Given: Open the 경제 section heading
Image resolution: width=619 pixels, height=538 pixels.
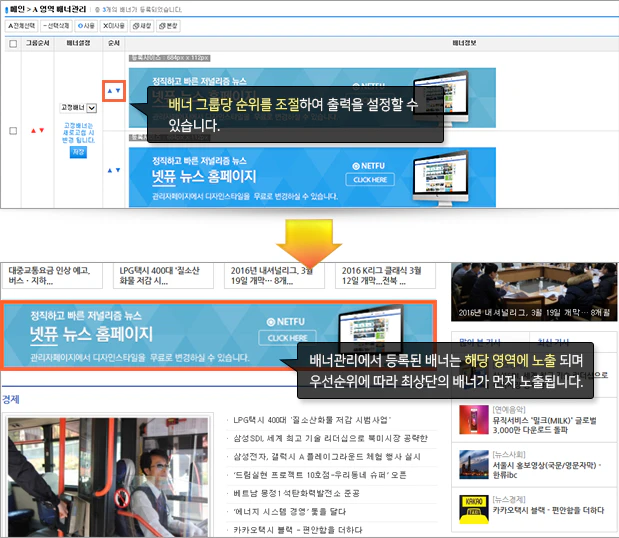Looking at the screenshot, I should [11, 399].
